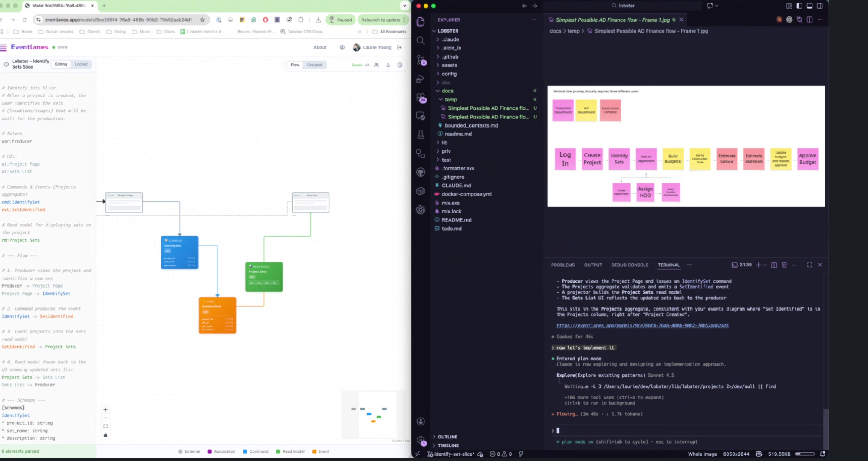Viewport: 868px width, 461px height.
Task: Adjust the image zoom slider in status bar
Action: (x=804, y=454)
